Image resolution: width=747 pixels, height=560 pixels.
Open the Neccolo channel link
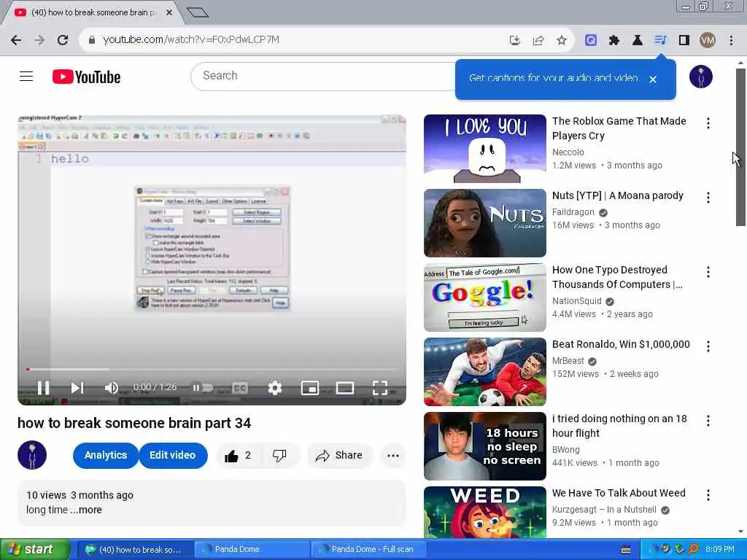pyautogui.click(x=568, y=152)
